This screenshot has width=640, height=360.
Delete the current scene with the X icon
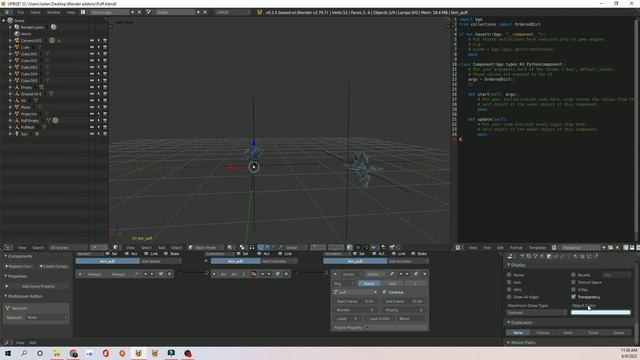[x=205, y=13]
